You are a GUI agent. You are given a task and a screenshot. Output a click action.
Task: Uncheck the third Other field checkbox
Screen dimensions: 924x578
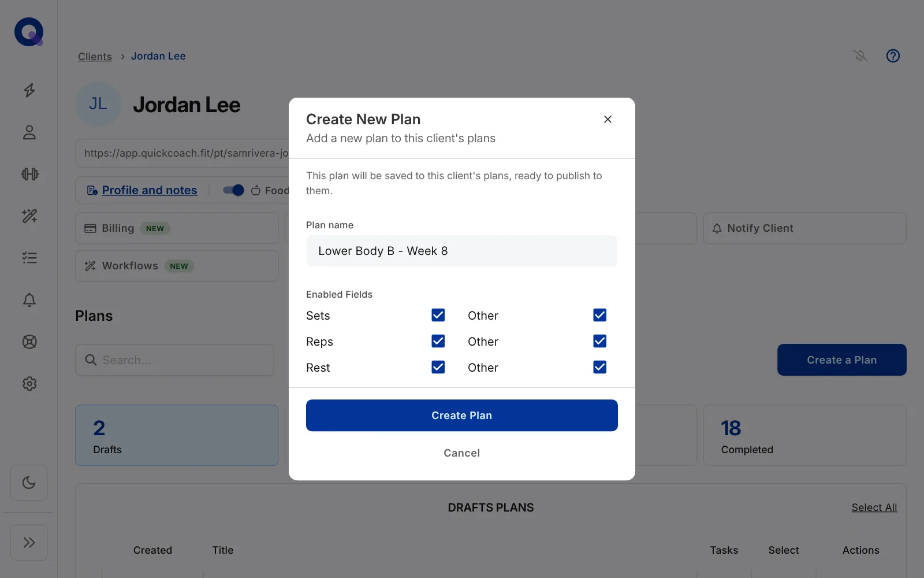600,367
